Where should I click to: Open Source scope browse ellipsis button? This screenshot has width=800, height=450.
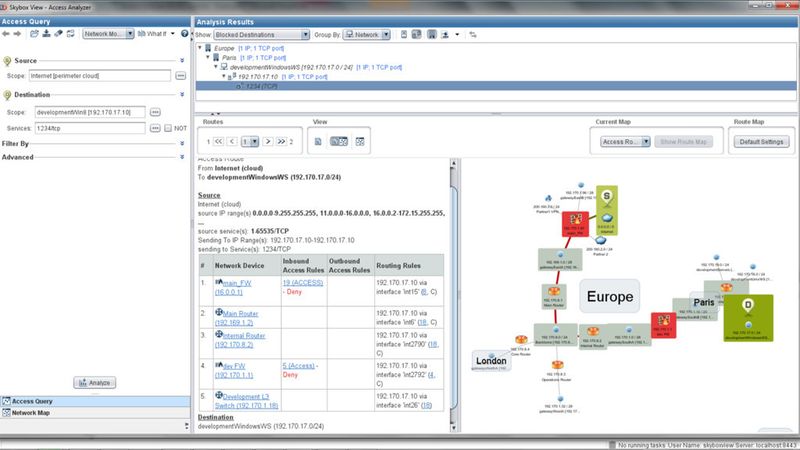[x=181, y=76]
